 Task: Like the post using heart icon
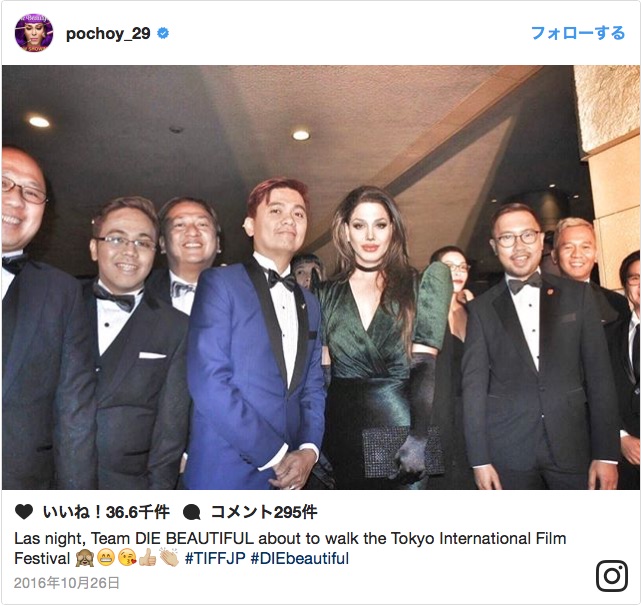(x=24, y=512)
